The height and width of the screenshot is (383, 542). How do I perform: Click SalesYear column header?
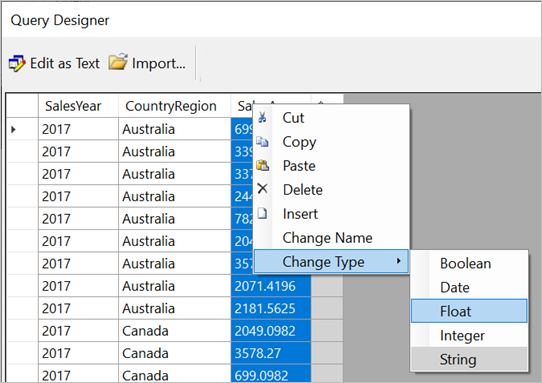coord(78,106)
